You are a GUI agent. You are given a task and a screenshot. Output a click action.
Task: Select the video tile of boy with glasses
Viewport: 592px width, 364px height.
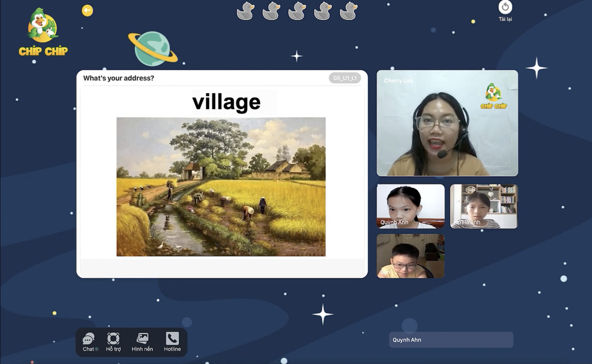(x=410, y=256)
